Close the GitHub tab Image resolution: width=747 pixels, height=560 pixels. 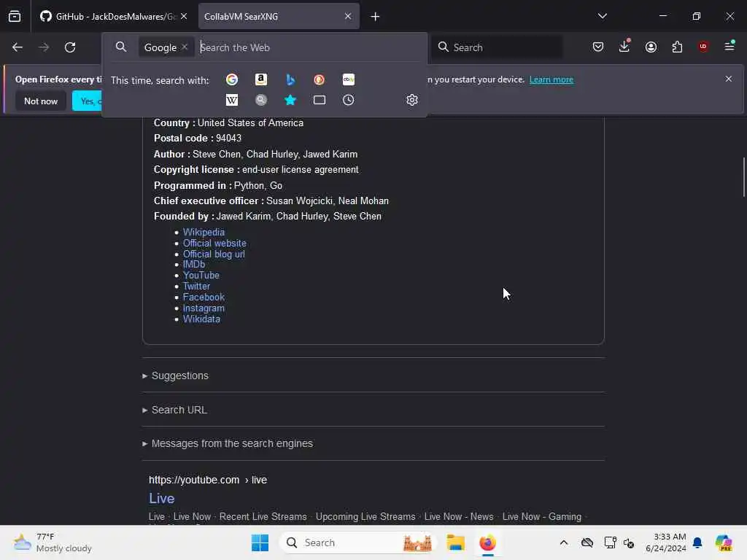pyautogui.click(x=184, y=16)
